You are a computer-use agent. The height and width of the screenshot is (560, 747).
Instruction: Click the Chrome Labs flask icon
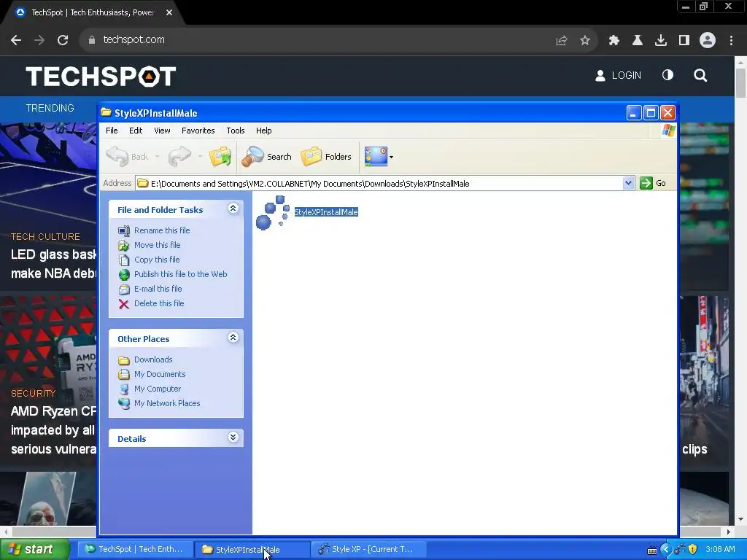(638, 41)
